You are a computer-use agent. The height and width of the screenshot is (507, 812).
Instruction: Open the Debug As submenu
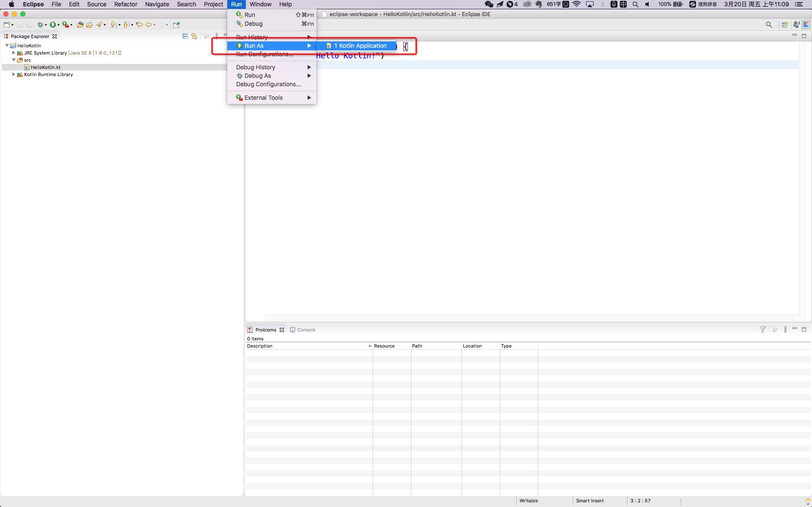pyautogui.click(x=272, y=76)
